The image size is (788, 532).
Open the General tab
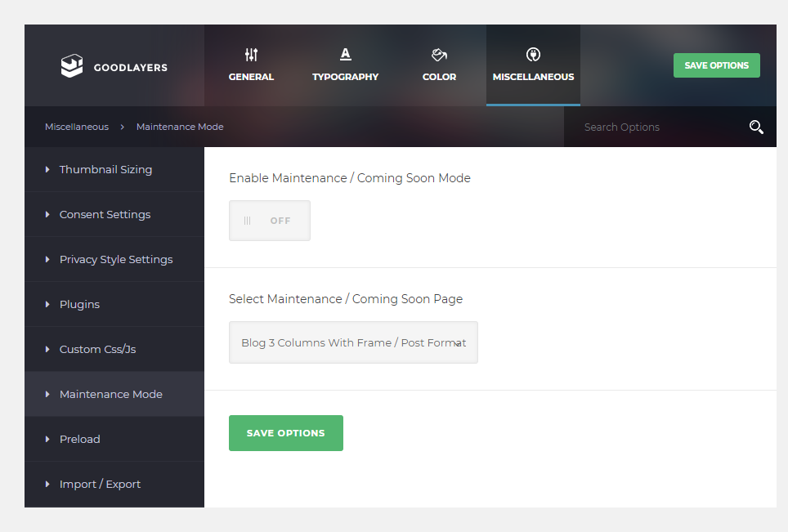coord(251,65)
